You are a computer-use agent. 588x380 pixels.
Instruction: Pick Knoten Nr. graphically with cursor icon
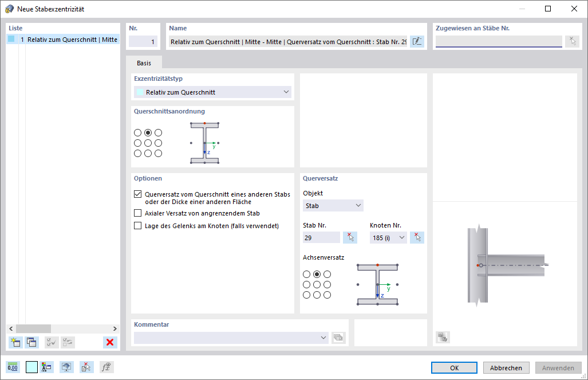417,237
